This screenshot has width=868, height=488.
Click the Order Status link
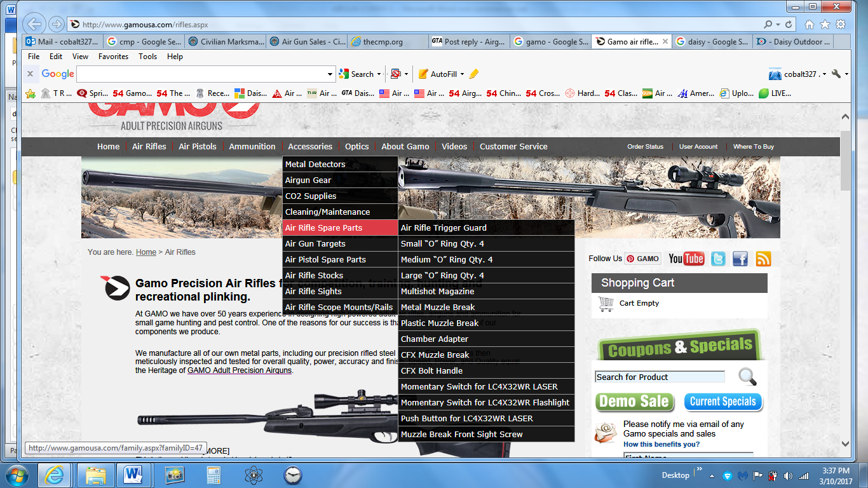(x=645, y=146)
